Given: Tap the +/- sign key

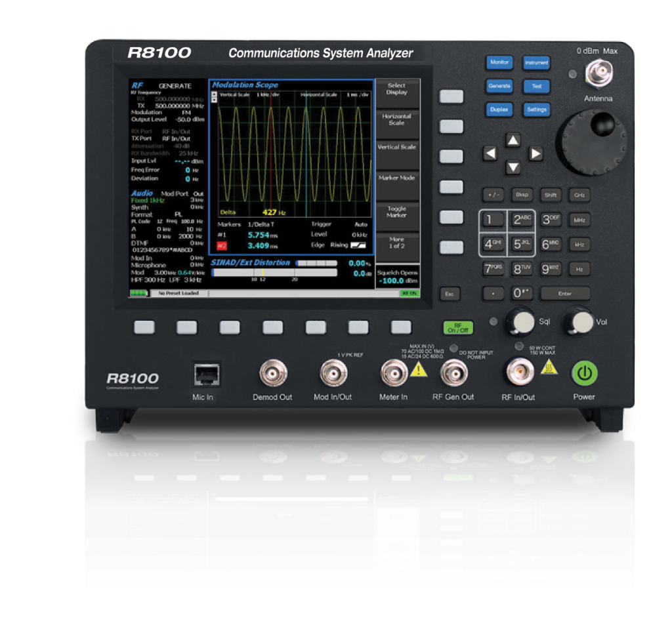Looking at the screenshot, I should pos(493,195).
